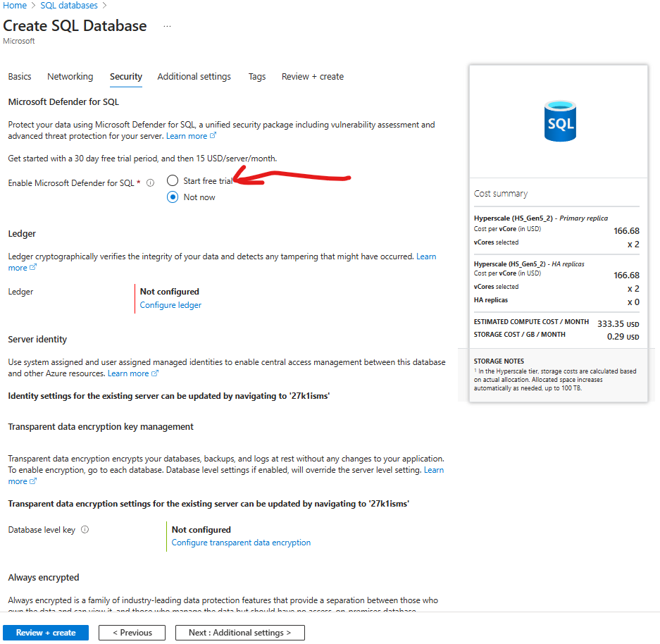Viewport: 660px width, 644px height.
Task: Click the Hyperscale (HS_Gen5_2) - Primary replica label
Action: [541, 218]
